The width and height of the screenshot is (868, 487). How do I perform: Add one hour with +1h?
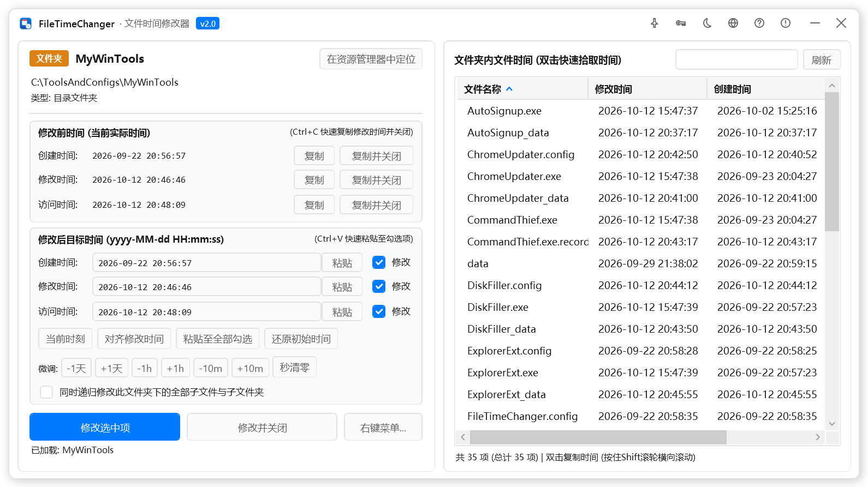coord(175,368)
